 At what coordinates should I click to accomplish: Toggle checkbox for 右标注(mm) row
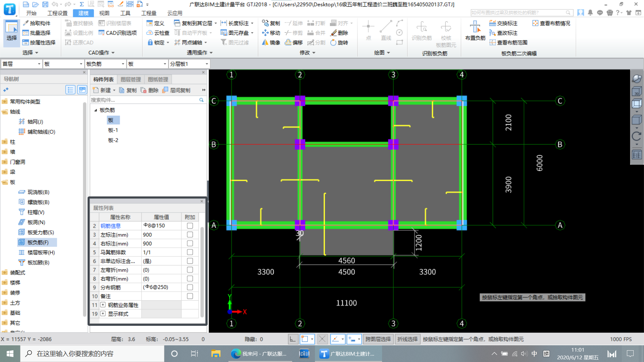coord(190,243)
